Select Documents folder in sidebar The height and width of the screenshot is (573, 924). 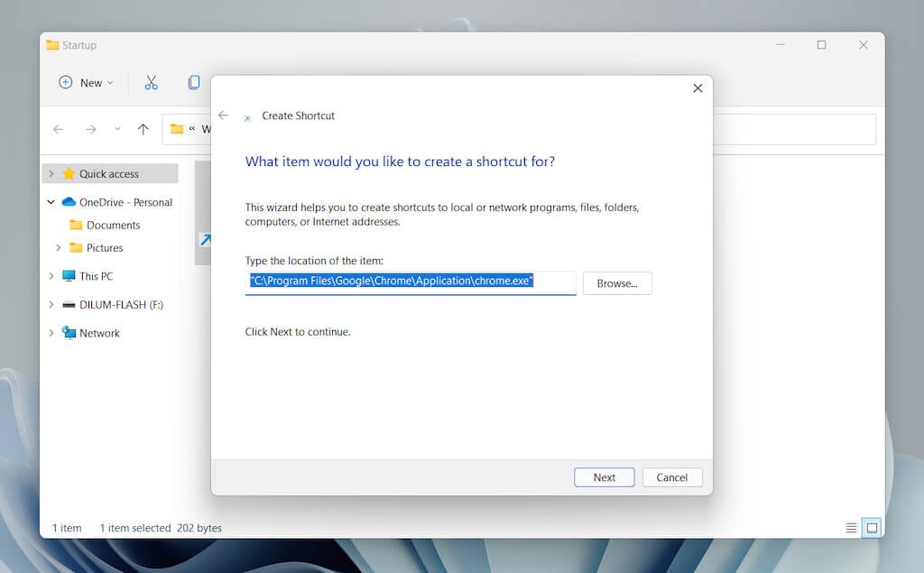[x=113, y=225]
